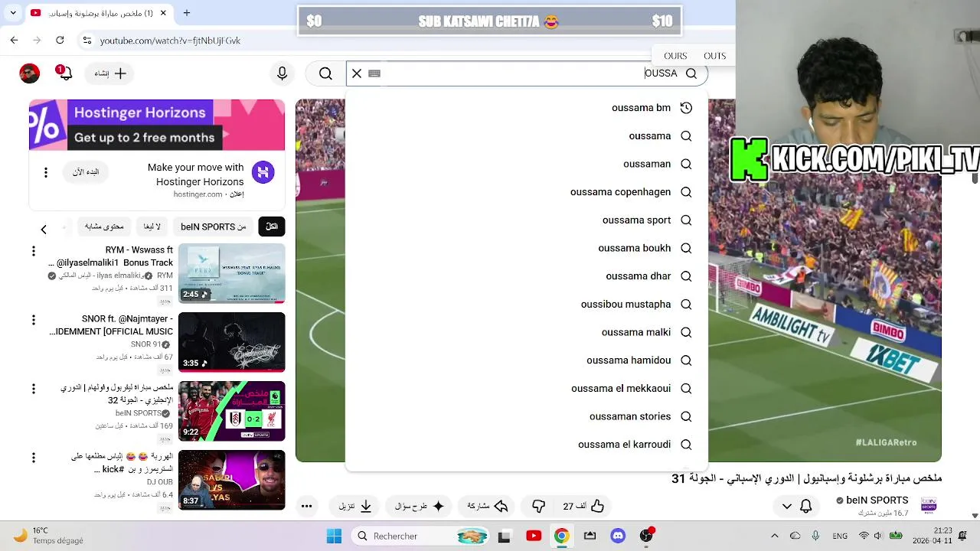Select the La Liga filter chip
The width and height of the screenshot is (980, 551).
pyautogui.click(x=152, y=227)
